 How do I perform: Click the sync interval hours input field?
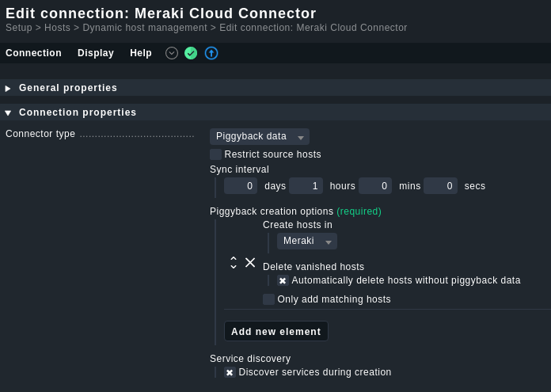point(306,186)
